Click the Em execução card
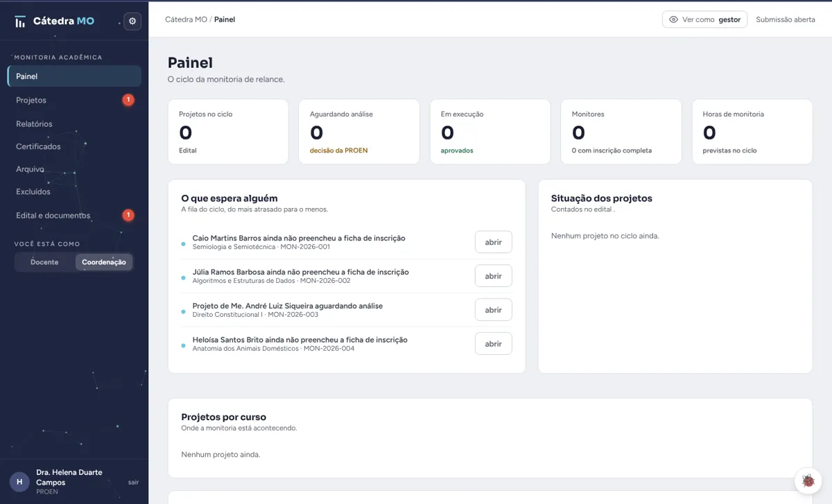 pyautogui.click(x=490, y=132)
